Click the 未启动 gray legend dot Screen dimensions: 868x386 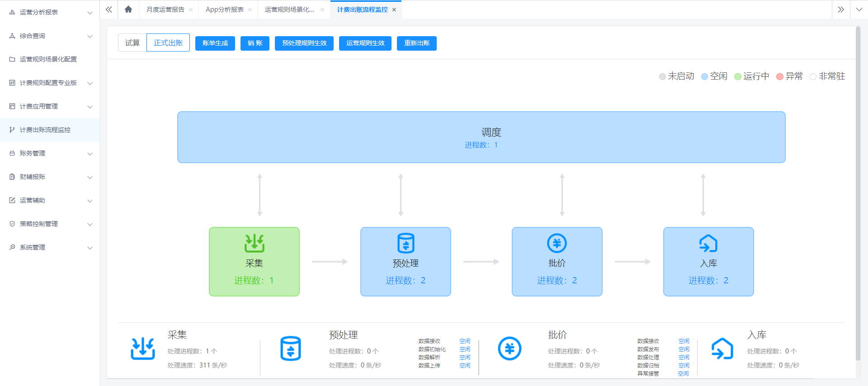pyautogui.click(x=662, y=76)
